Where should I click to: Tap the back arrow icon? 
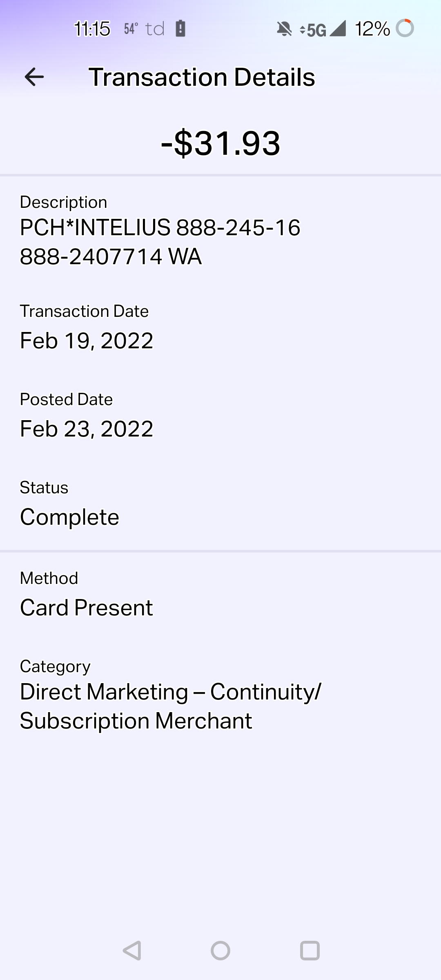point(34,77)
